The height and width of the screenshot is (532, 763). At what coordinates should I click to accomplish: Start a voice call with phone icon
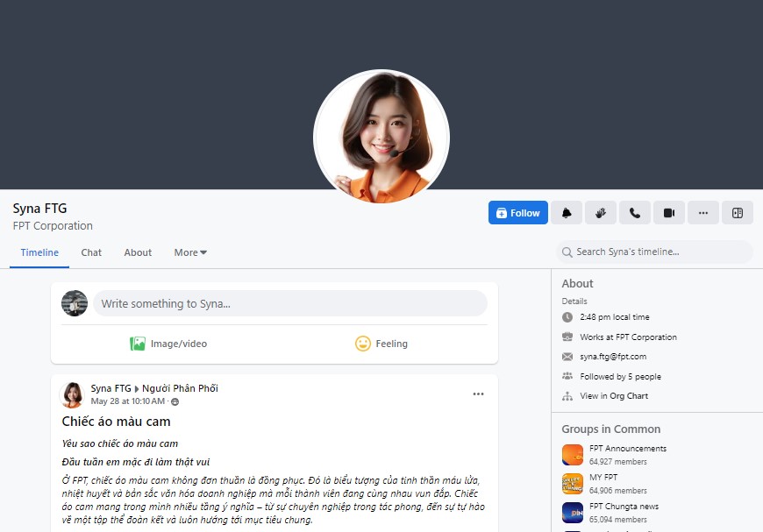click(x=635, y=213)
